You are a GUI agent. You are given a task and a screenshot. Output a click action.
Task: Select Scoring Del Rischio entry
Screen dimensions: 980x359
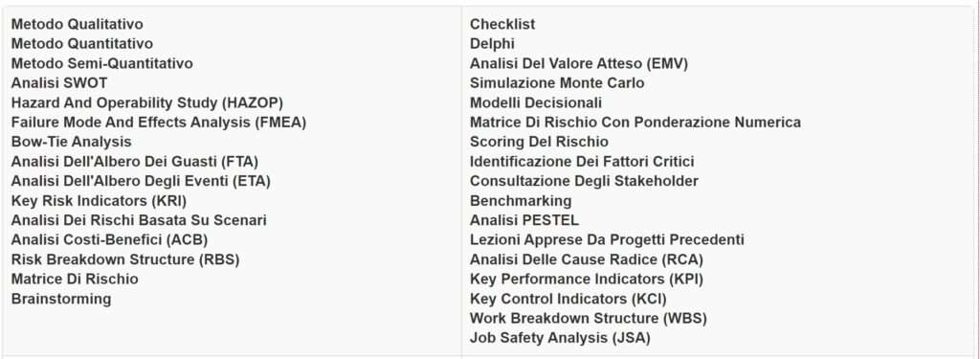[539, 142]
